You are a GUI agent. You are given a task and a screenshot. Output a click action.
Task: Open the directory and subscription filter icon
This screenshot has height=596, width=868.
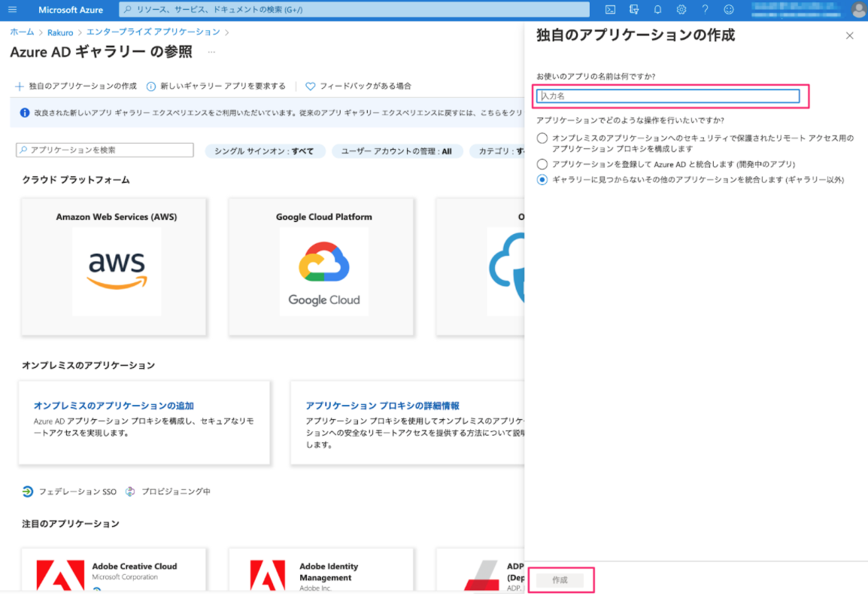634,10
